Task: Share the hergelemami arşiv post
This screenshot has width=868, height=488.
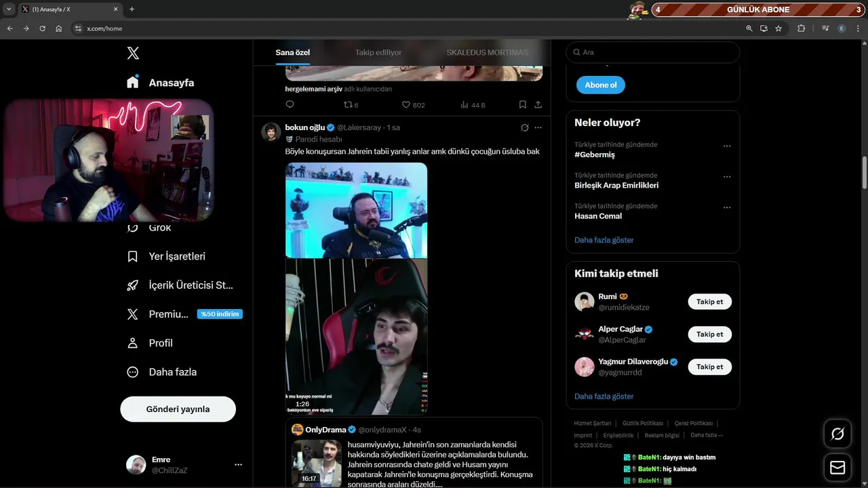Action: (x=538, y=105)
